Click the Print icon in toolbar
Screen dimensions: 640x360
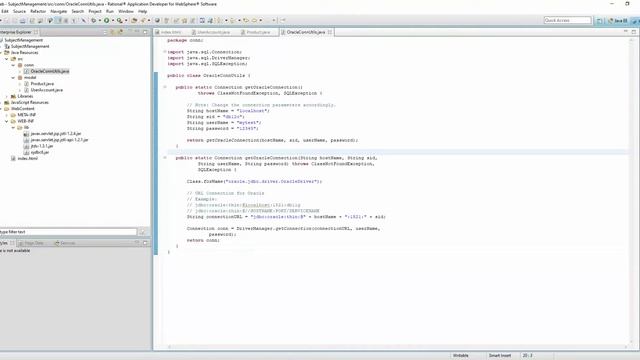[x=22, y=20]
